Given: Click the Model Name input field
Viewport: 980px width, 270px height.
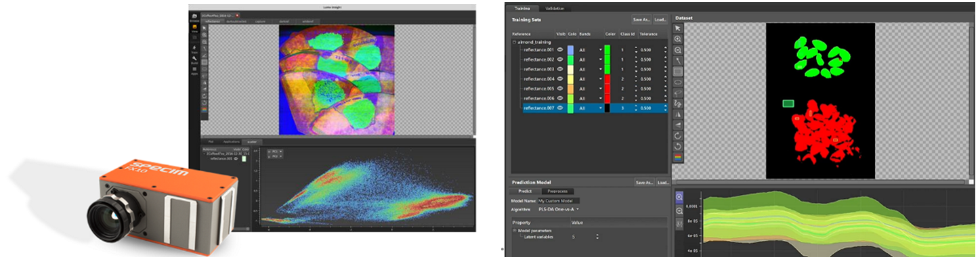Looking at the screenshot, I should (x=559, y=200).
